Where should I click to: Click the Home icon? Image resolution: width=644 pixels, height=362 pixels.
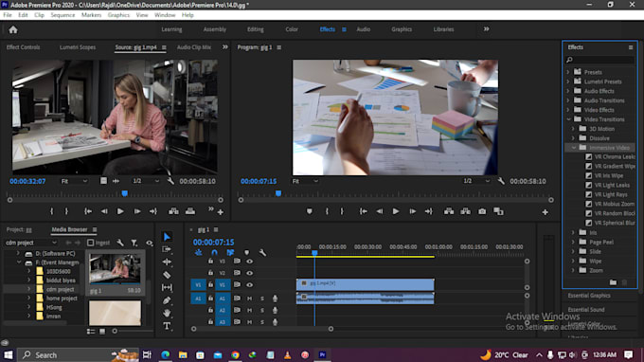coord(13,29)
